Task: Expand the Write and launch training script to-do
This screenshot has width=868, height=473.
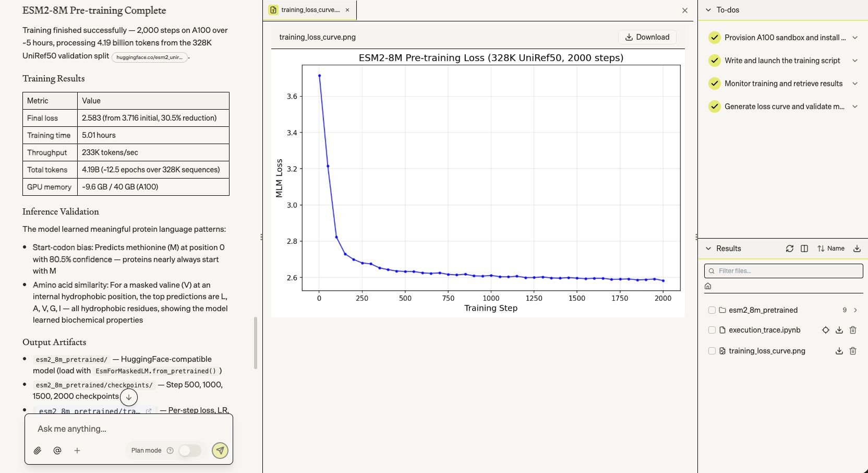Action: click(855, 61)
